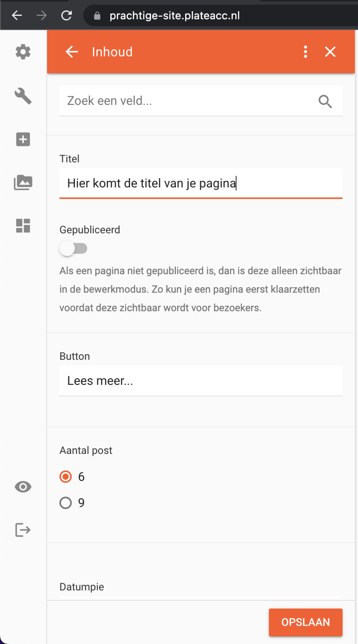Reload the page in the browser

[66, 16]
